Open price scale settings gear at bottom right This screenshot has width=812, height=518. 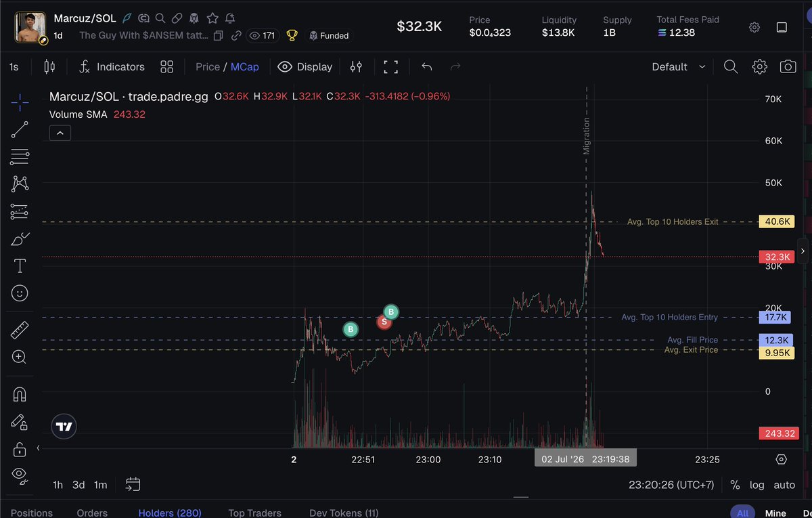click(x=782, y=459)
